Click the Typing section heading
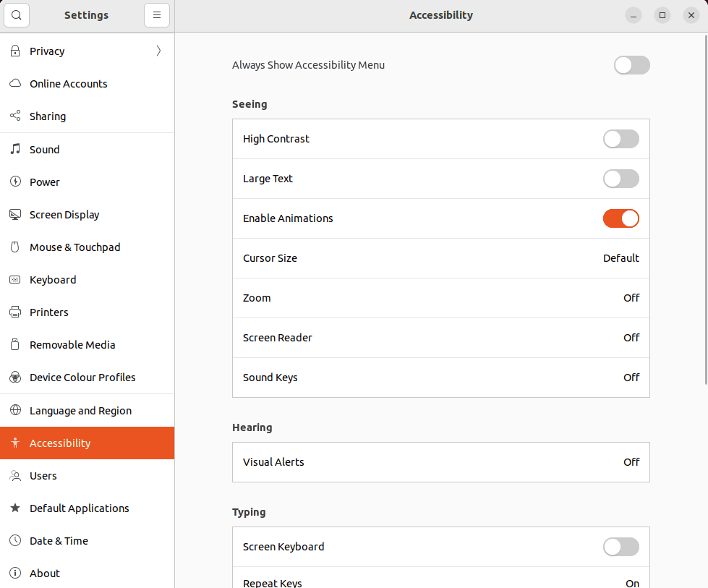This screenshot has height=588, width=708. click(x=249, y=512)
